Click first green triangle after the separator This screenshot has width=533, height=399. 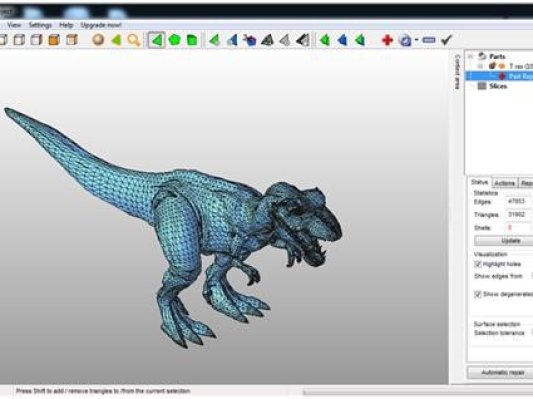pos(325,40)
